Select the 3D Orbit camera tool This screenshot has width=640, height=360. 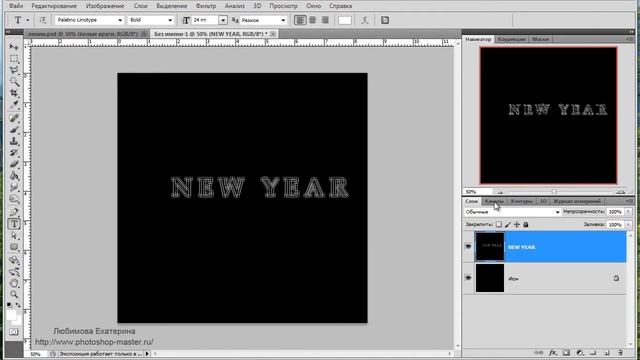coord(14,271)
